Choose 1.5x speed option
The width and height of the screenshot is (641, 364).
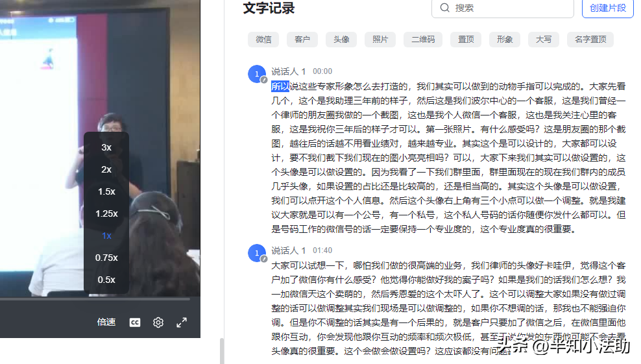coord(106,191)
